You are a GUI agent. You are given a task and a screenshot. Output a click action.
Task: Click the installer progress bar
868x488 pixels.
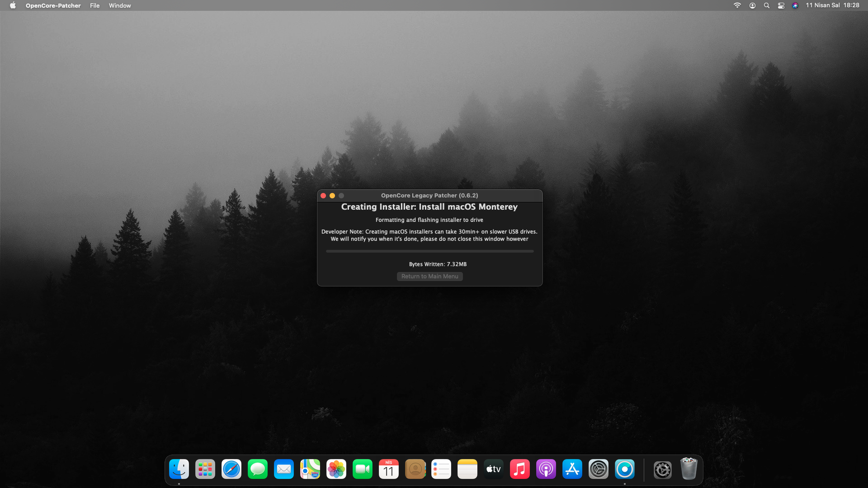[x=429, y=251]
